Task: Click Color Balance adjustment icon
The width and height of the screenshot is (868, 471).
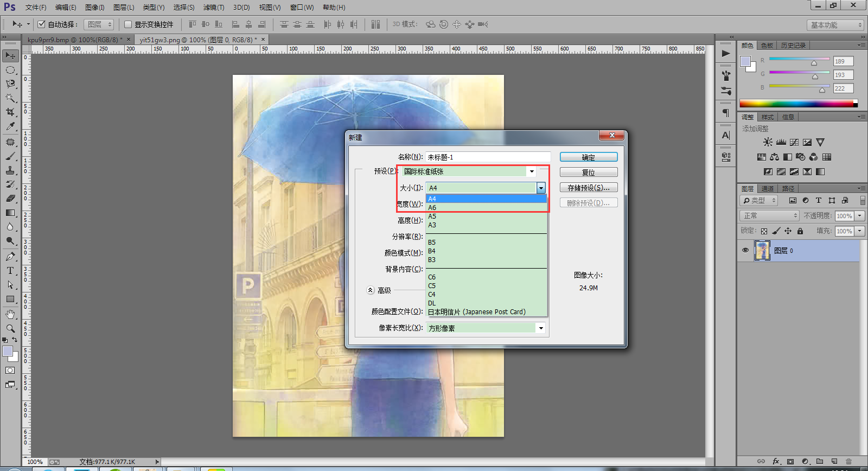Action: [x=774, y=157]
